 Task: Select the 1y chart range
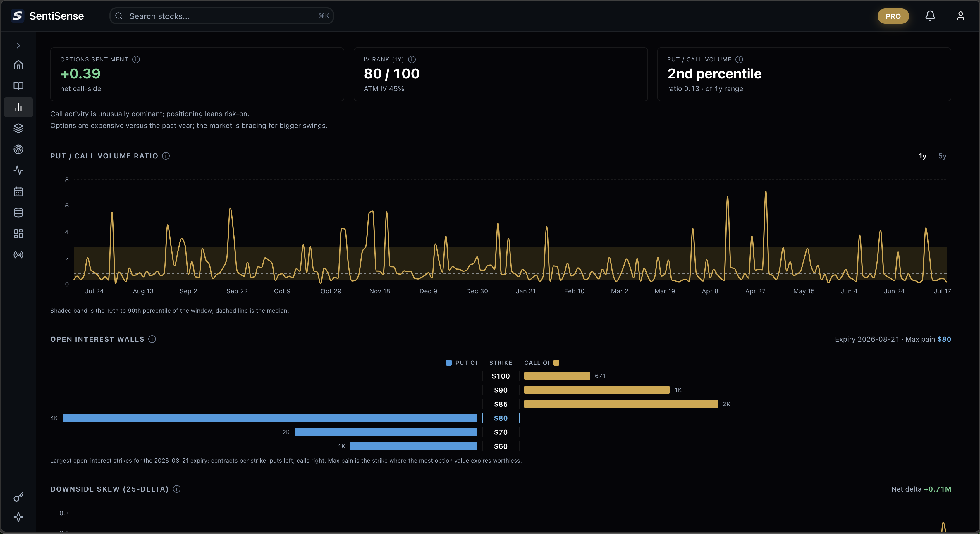pos(923,156)
